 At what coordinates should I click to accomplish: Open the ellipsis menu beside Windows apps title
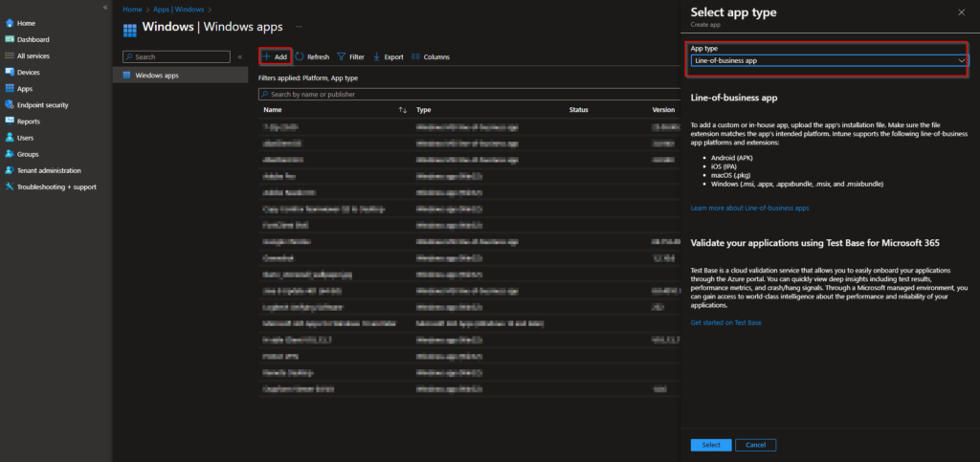tap(299, 27)
